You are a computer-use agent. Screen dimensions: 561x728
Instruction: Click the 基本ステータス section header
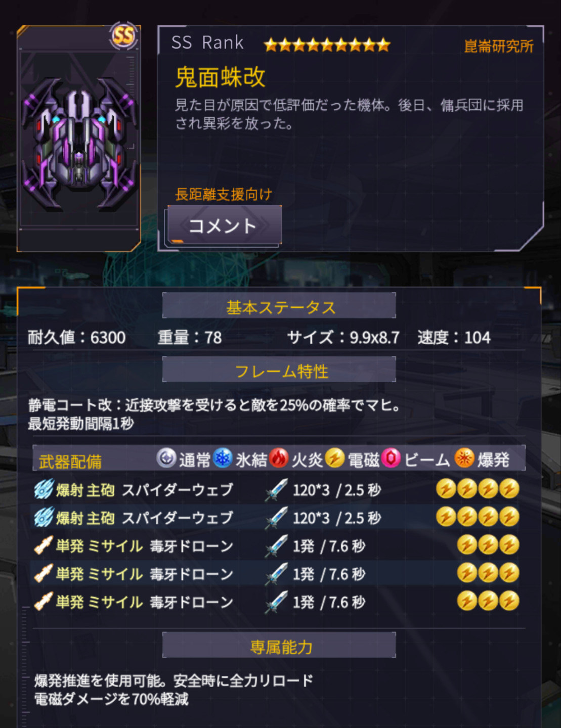tap(279, 306)
